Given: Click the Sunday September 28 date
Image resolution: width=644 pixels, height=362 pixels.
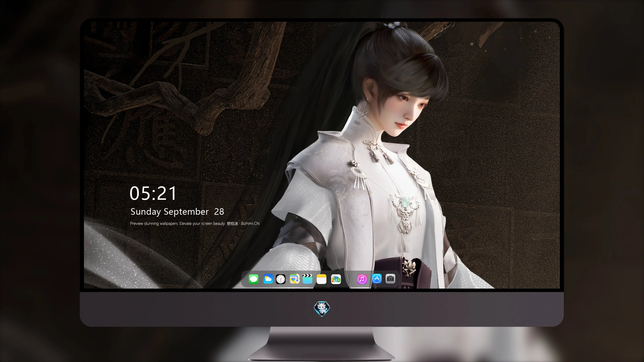Looking at the screenshot, I should pyautogui.click(x=177, y=212).
